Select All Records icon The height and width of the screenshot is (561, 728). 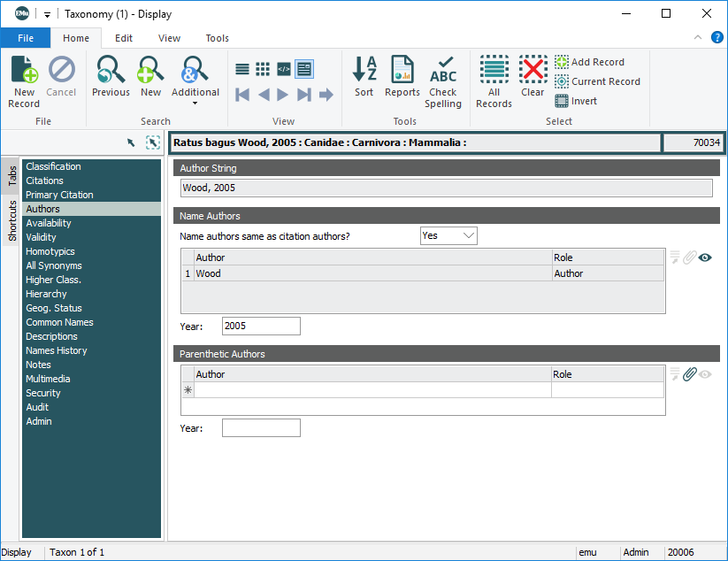494,70
